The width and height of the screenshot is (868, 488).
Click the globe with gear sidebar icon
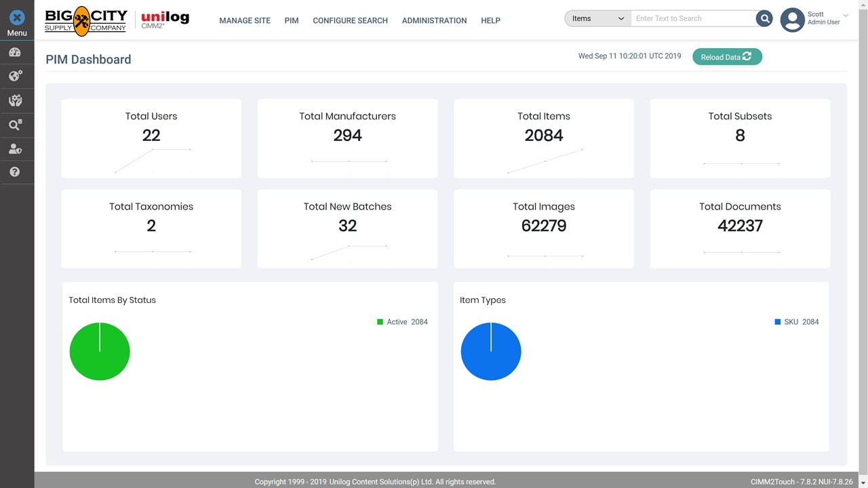tap(15, 76)
